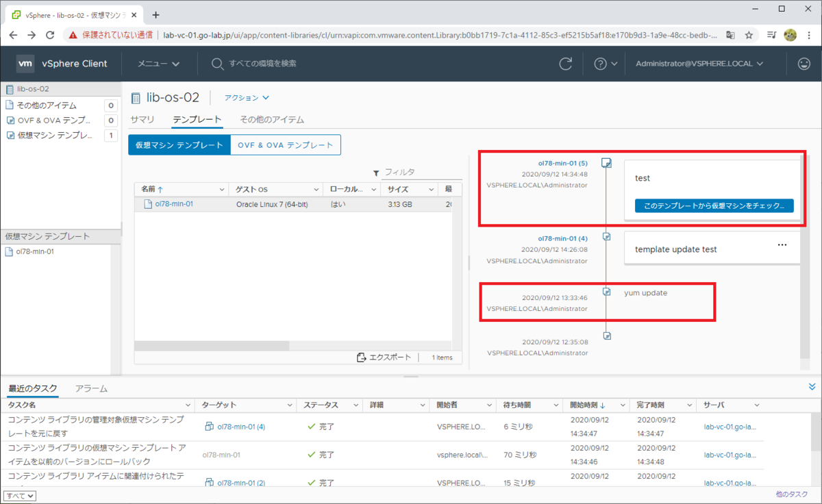
Task: Open the サーバ column filter chevron
Action: [757, 405]
